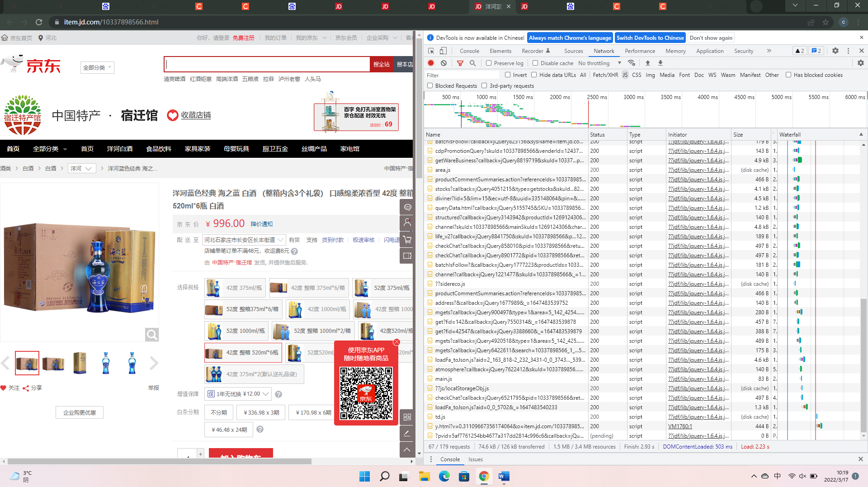Check the Invert filter checkbox

[x=508, y=75]
